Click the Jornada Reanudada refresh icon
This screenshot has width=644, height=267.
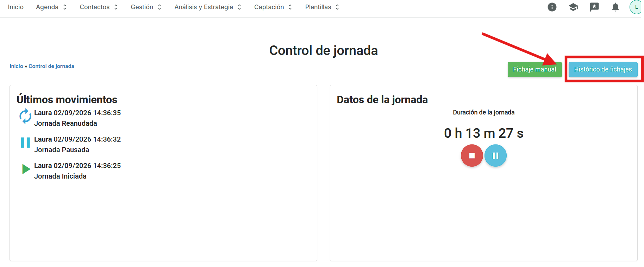pos(25,117)
